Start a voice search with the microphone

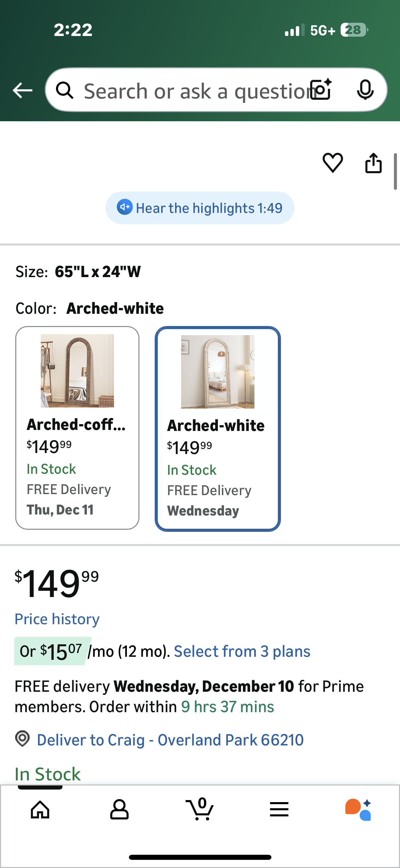pos(365,90)
